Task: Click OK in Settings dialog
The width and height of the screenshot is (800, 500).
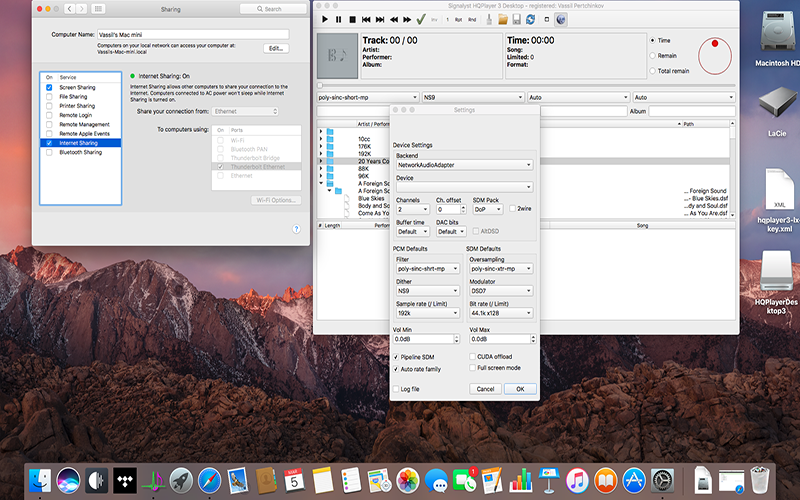Action: pyautogui.click(x=520, y=389)
